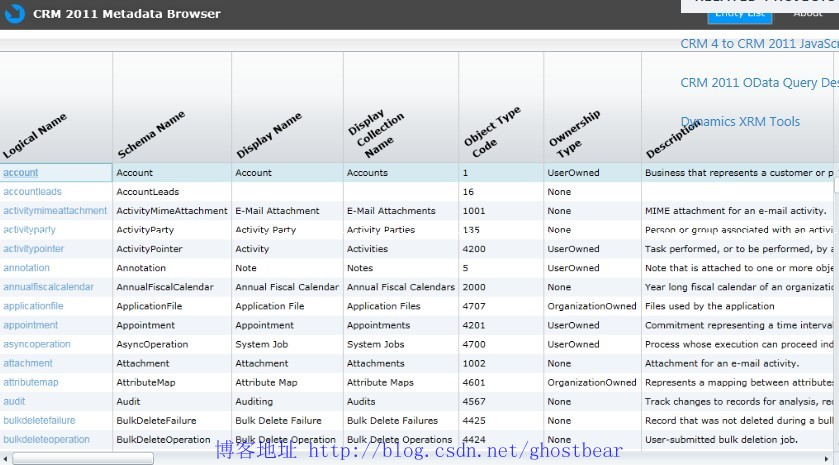Select the Application Files collection name cell
The height and width of the screenshot is (465, 839).
pos(401,306)
